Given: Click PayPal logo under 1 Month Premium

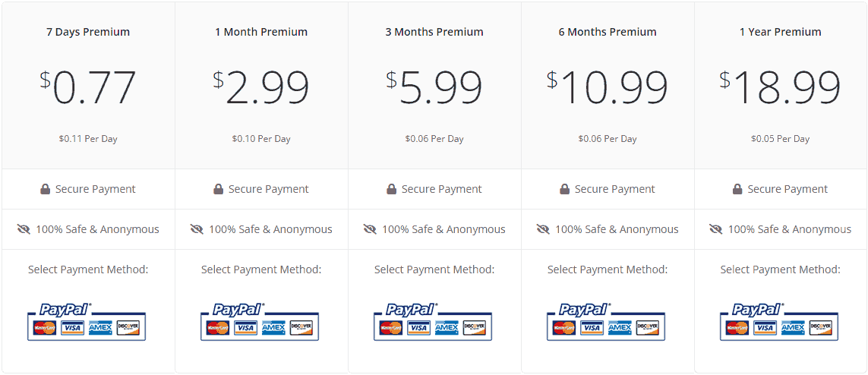Looking at the screenshot, I should pyautogui.click(x=239, y=309).
